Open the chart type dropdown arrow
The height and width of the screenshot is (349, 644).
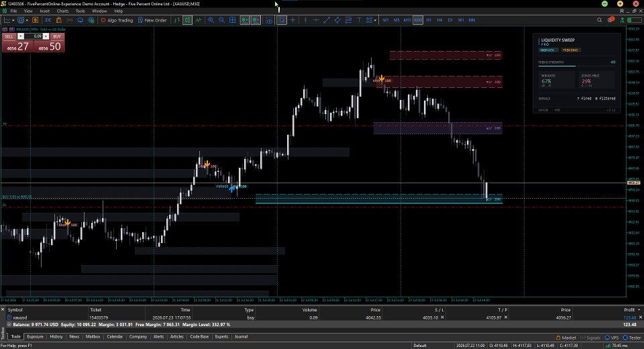13,20
